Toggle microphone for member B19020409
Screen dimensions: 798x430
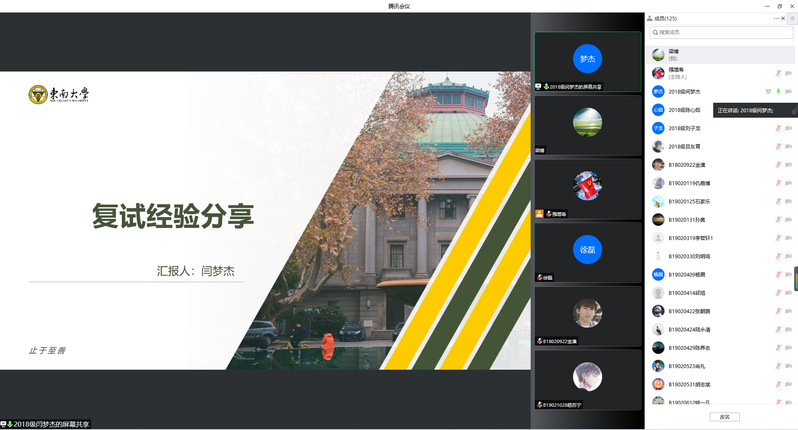[x=777, y=274]
